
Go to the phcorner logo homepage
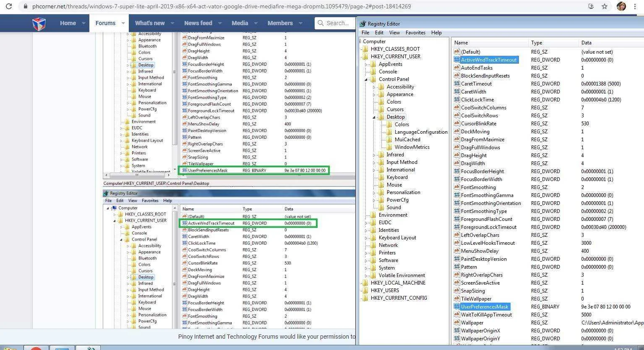39,23
